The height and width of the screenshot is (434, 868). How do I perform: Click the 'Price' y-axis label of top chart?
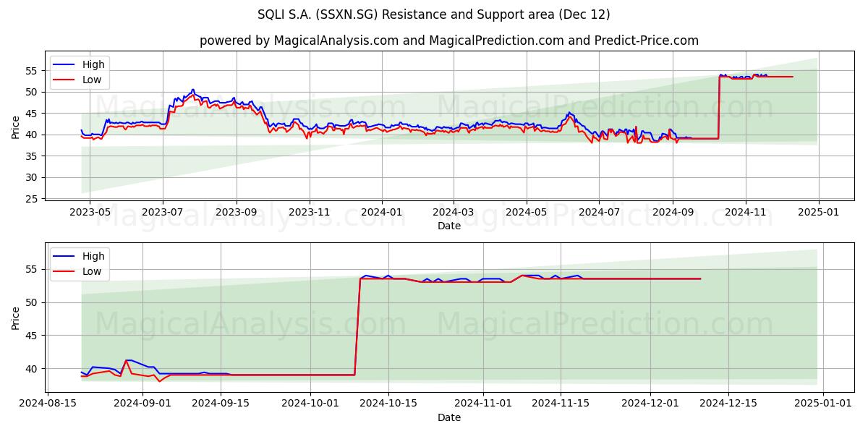point(16,126)
